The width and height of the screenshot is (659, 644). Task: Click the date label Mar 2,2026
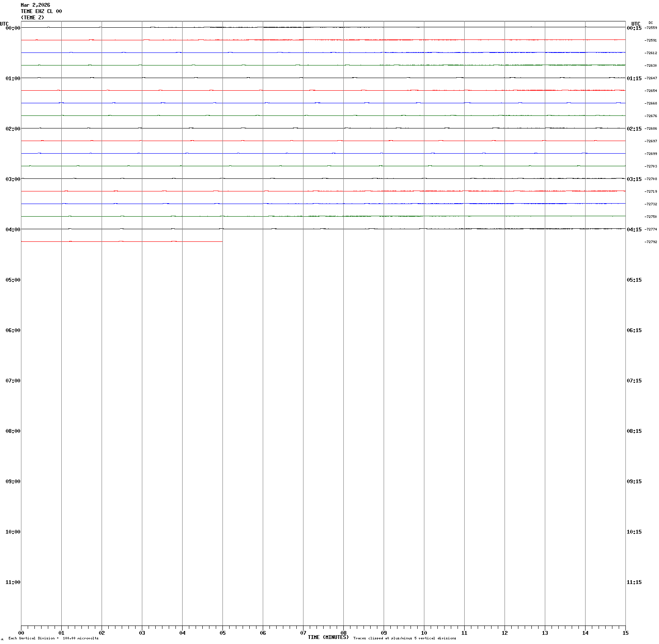pyautogui.click(x=35, y=5)
